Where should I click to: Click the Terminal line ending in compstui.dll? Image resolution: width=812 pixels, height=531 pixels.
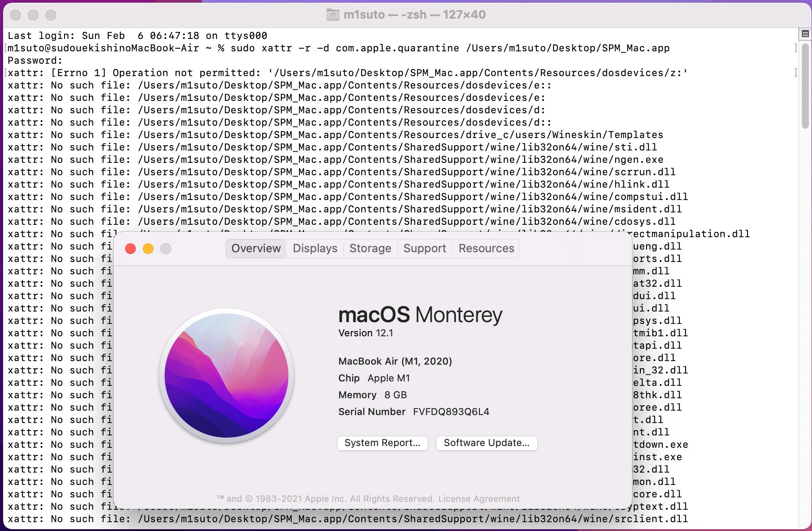click(348, 196)
